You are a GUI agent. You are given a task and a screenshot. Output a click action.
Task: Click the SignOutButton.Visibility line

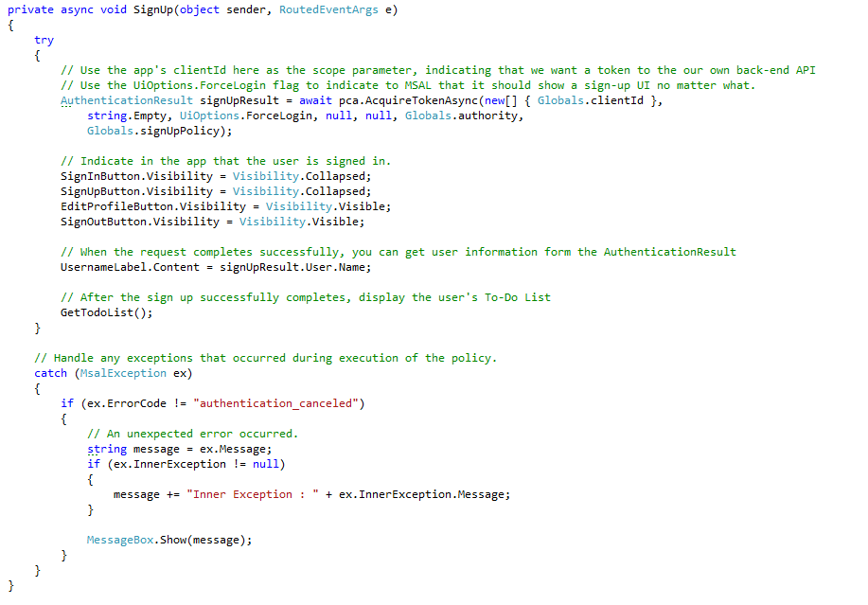213,222
